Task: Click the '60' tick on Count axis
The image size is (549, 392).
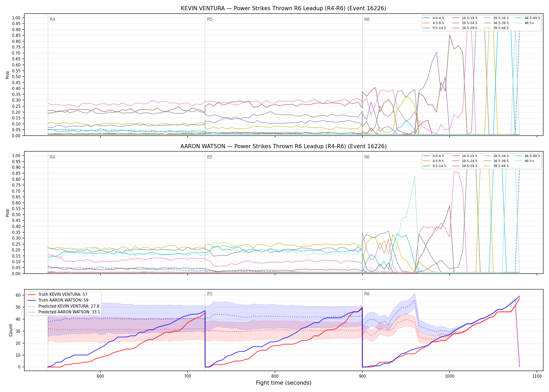Action: (18, 295)
